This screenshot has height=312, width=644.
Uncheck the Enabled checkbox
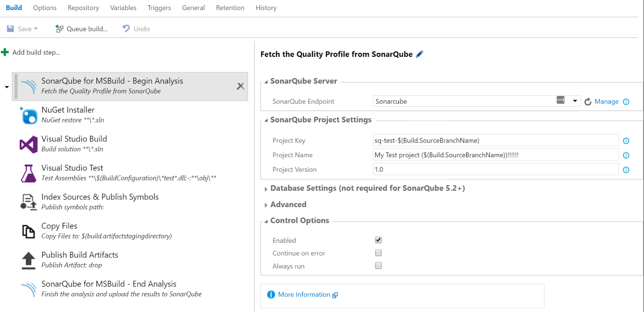tap(378, 240)
